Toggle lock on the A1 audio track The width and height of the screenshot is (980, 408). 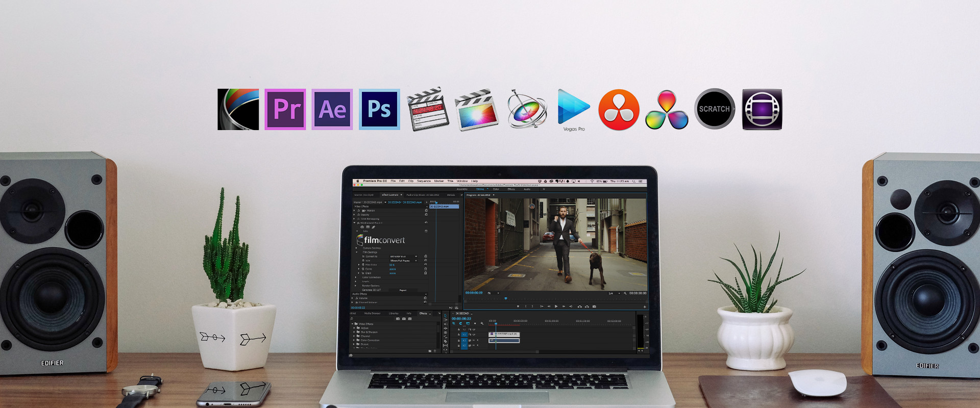pyautogui.click(x=459, y=341)
